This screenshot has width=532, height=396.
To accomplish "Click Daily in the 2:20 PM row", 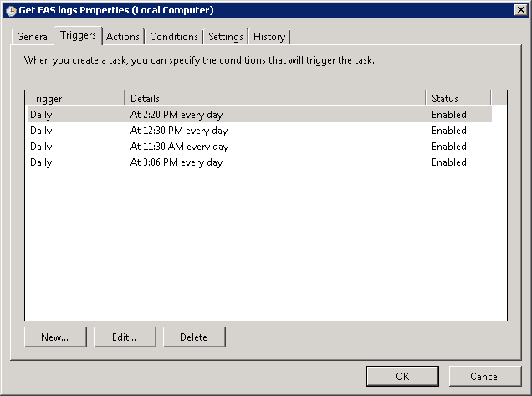I will (41, 115).
